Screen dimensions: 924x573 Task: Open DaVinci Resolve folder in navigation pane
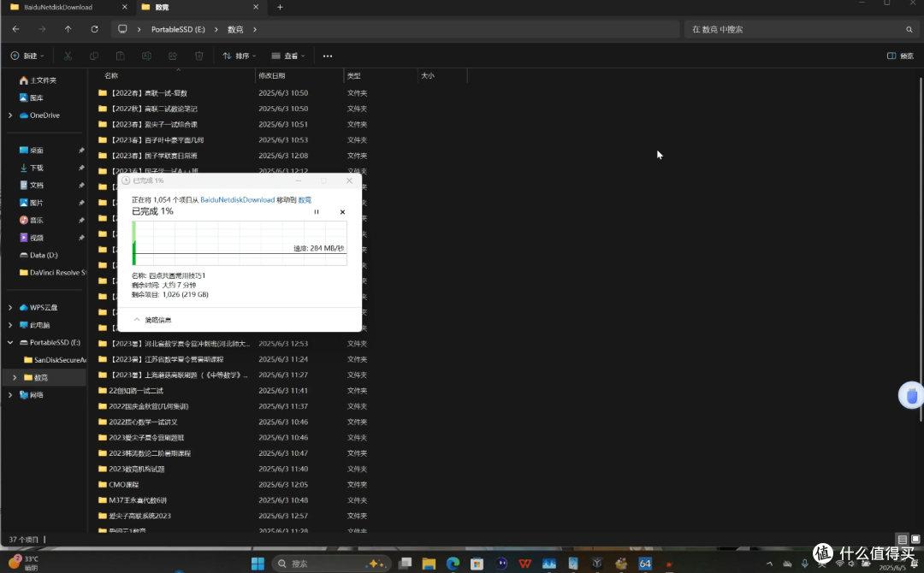[x=52, y=273]
